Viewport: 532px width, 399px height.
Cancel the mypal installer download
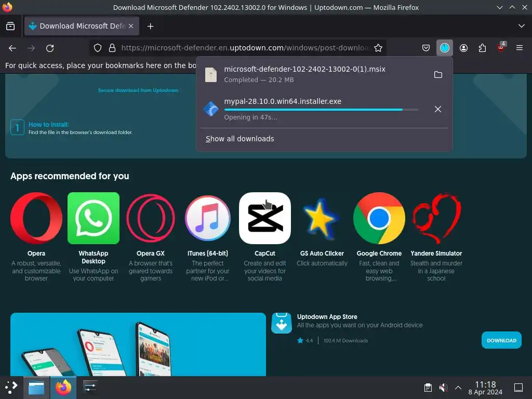(x=437, y=109)
